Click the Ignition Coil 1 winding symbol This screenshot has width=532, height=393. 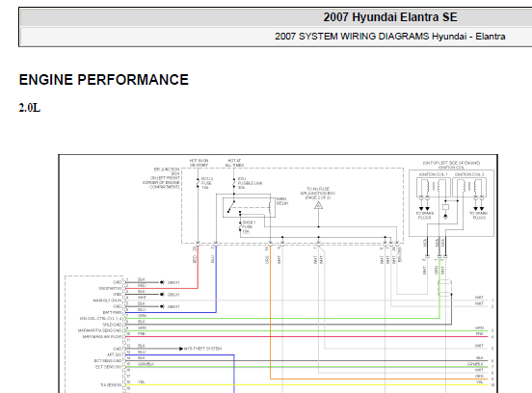[x=433, y=188]
